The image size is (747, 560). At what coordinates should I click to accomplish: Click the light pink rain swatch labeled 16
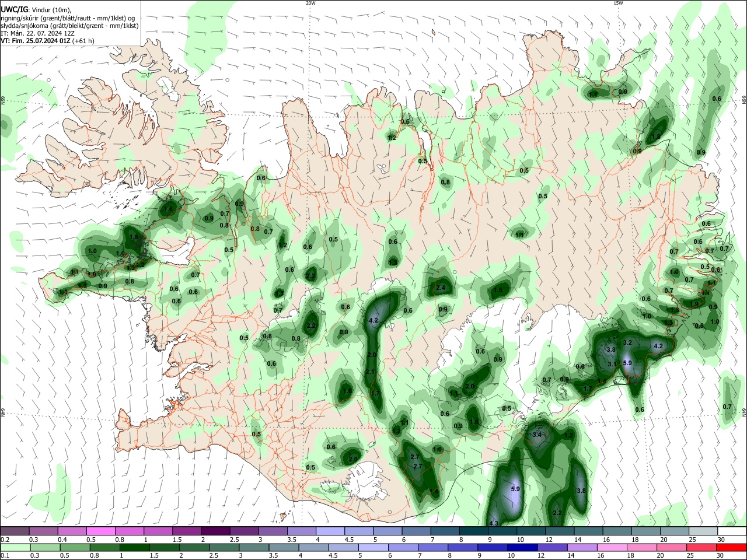tap(612, 547)
